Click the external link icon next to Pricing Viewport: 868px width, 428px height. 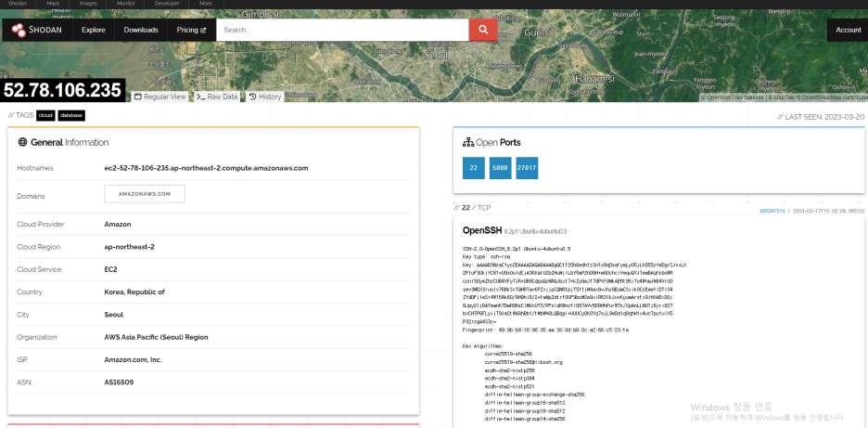pyautogui.click(x=203, y=30)
